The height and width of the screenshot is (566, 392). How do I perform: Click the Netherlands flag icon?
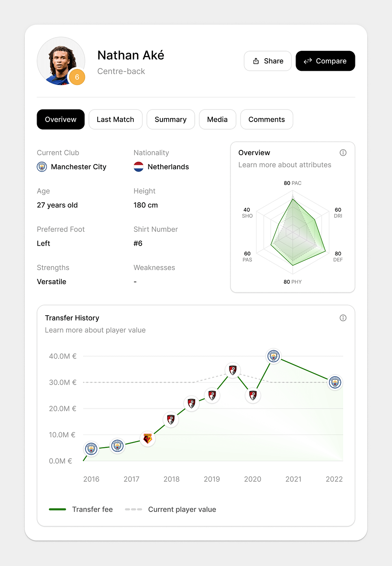(x=139, y=167)
